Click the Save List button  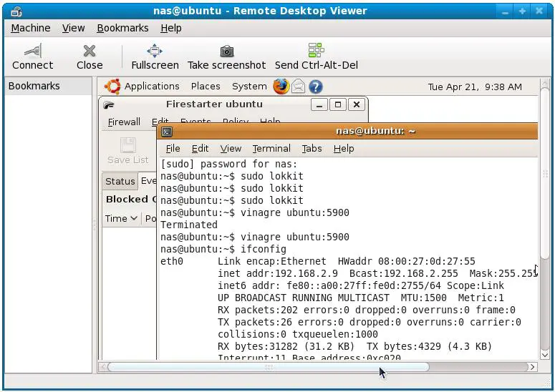(x=128, y=151)
